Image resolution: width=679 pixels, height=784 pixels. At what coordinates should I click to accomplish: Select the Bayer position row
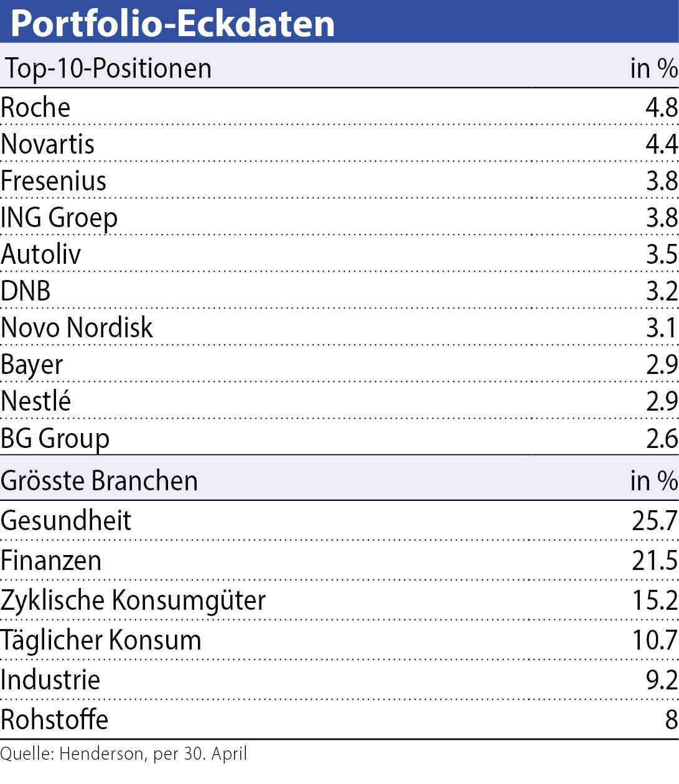coord(339,365)
